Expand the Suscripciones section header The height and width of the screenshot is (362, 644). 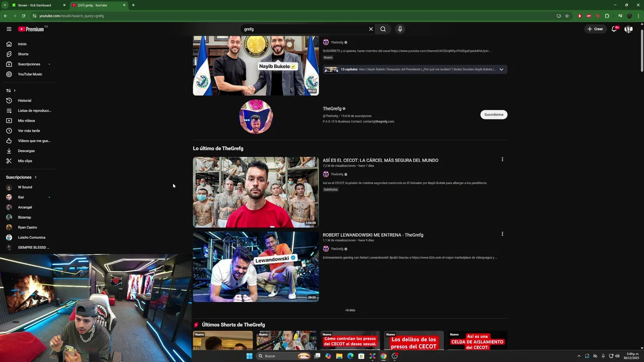point(21,177)
